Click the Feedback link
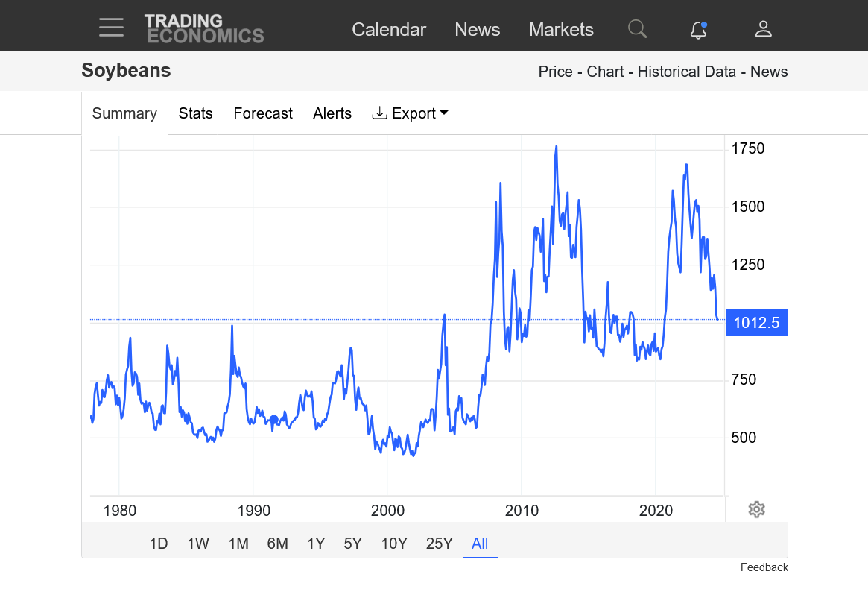 click(x=764, y=567)
